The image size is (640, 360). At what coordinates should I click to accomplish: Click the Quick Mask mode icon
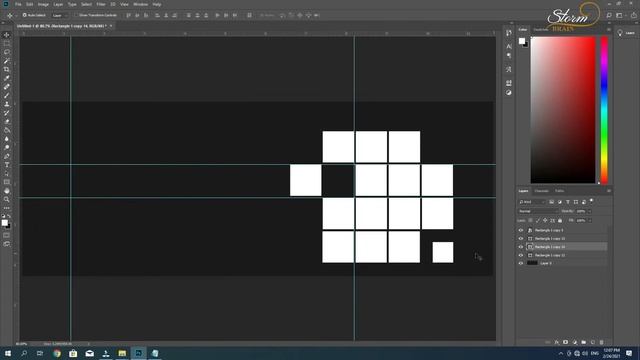pos(7,235)
